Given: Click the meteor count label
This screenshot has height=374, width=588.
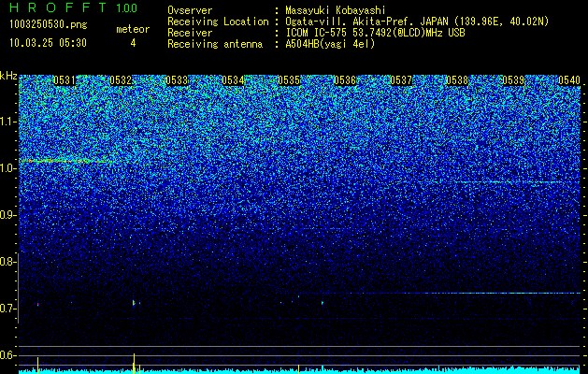Looking at the screenshot, I should (x=133, y=29).
